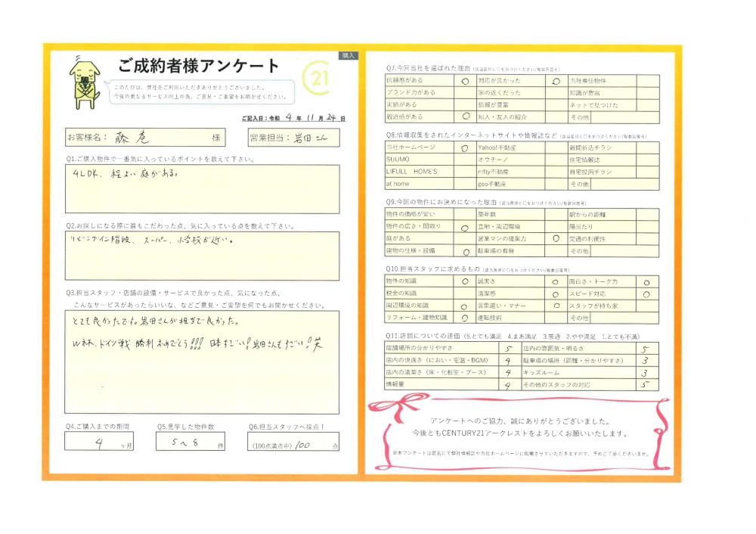Screen dimensions: 756x534
Task: Toggle the circled 信頼感がある checkbox
Action: [x=464, y=80]
